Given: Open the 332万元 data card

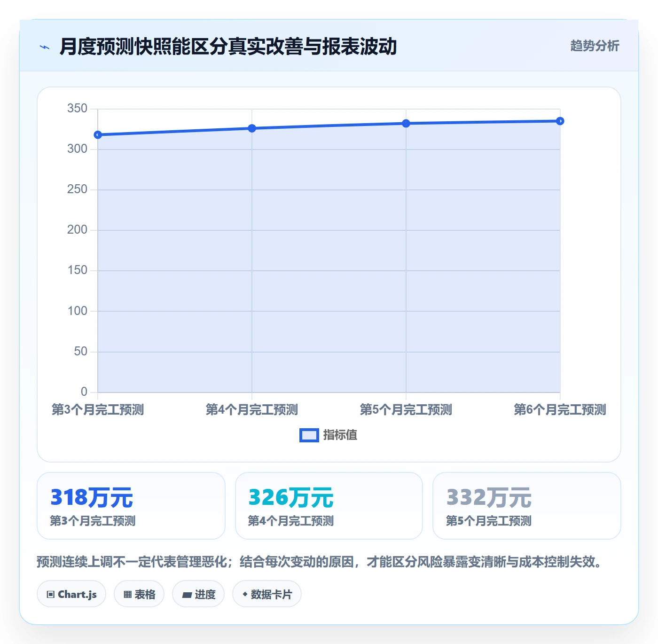Looking at the screenshot, I should click(527, 506).
